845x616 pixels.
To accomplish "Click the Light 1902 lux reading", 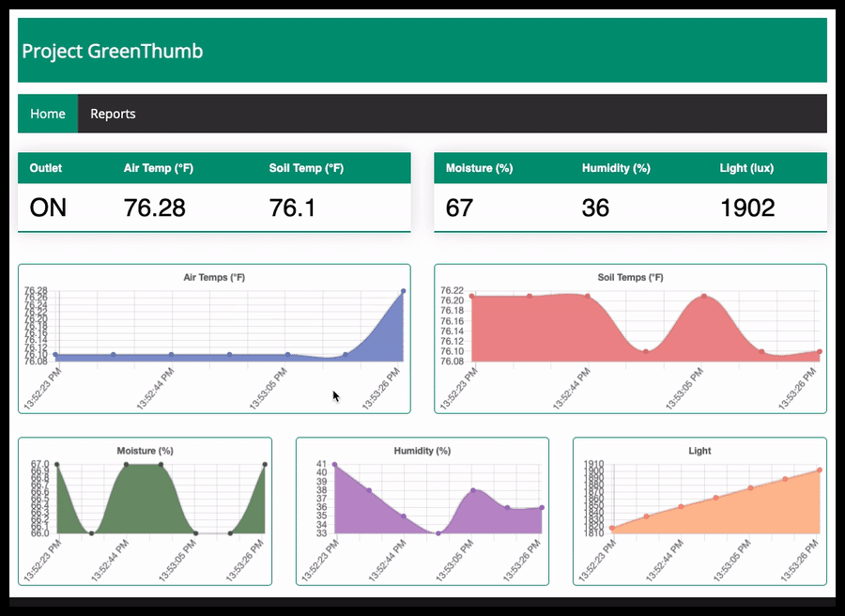I will (x=747, y=208).
